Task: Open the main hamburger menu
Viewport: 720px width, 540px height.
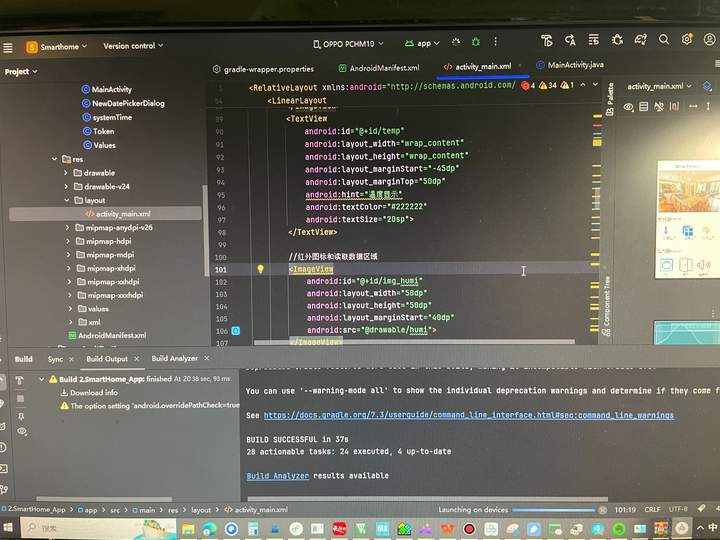Action: [8, 47]
